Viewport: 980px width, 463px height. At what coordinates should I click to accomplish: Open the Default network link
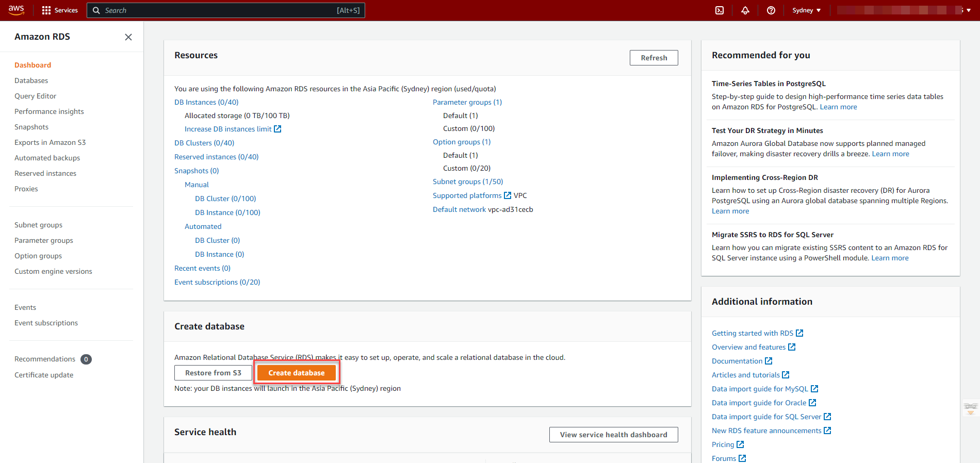click(x=459, y=209)
